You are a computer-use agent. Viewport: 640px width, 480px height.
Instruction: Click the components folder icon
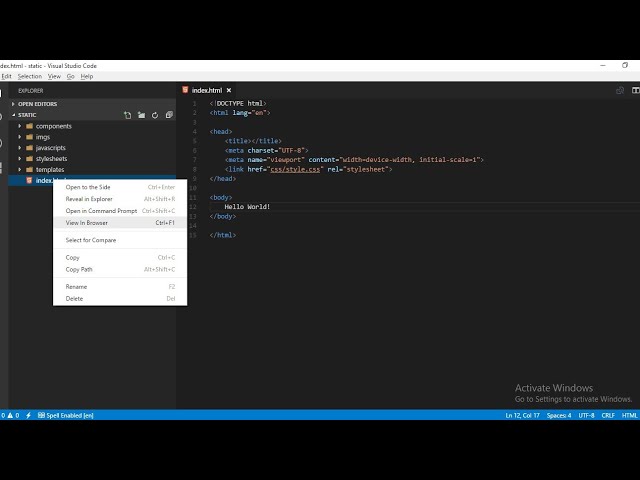pyautogui.click(x=29, y=126)
